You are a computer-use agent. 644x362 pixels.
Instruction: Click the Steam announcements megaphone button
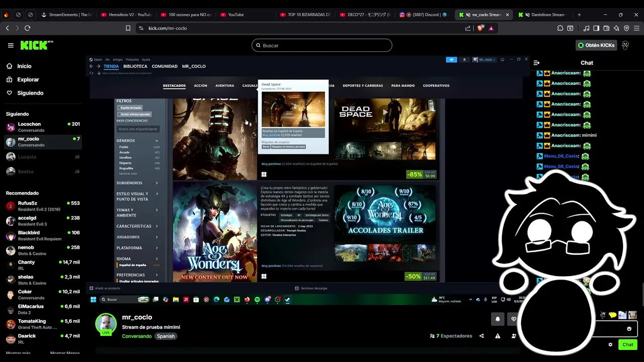(x=451, y=59)
